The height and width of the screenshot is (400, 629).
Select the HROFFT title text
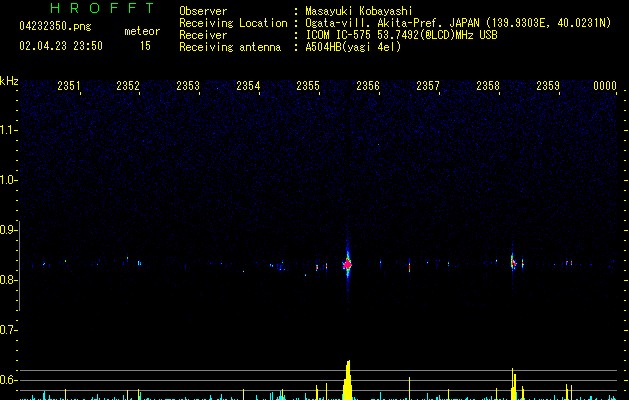point(102,8)
